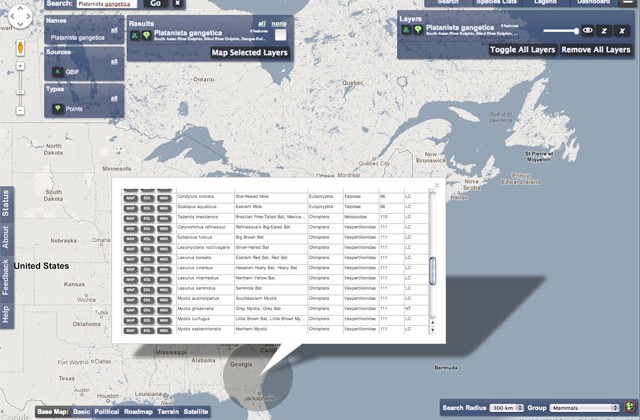
Task: Open the Status side tab
Action: tap(6, 203)
